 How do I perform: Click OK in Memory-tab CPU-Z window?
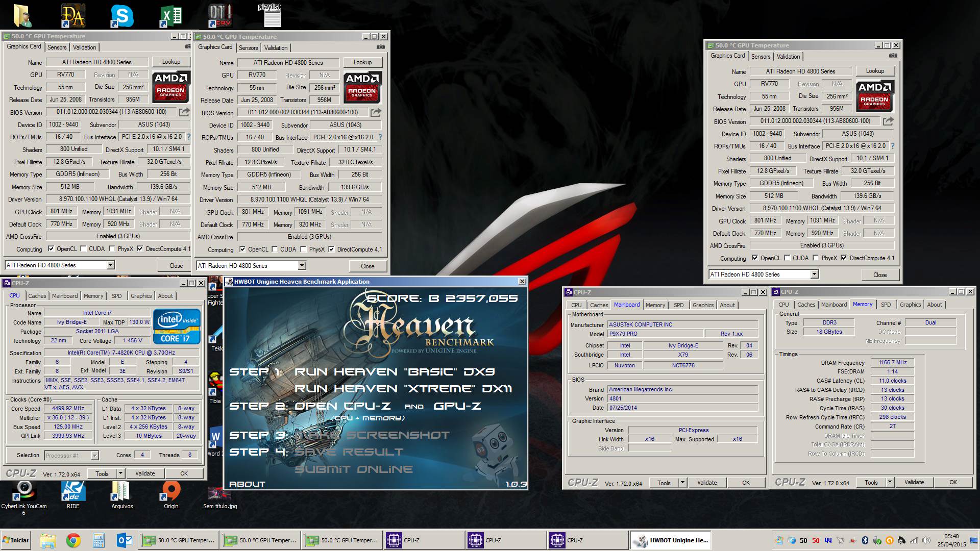[x=953, y=482]
